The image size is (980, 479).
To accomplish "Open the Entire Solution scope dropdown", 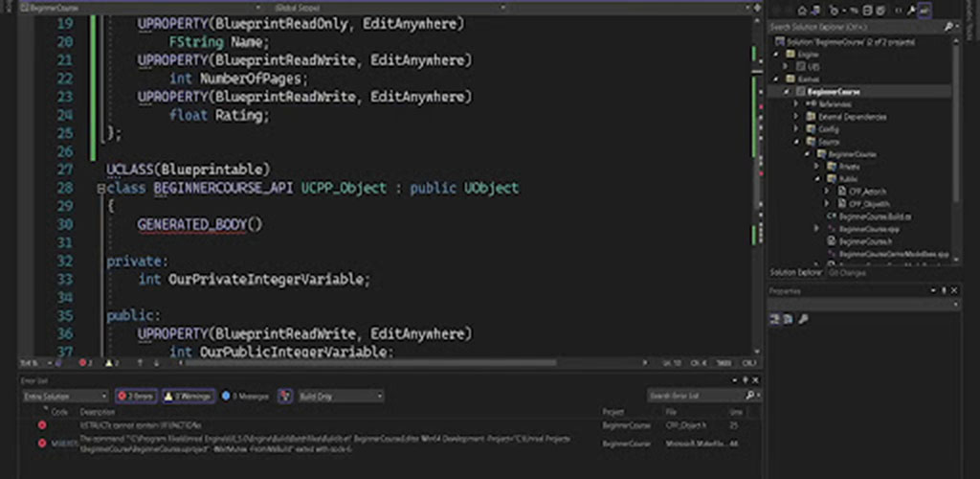I will [65, 396].
